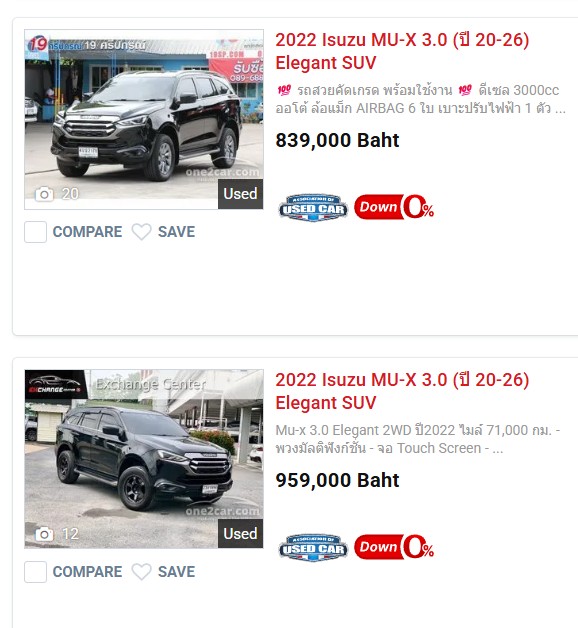This screenshot has height=628, width=578.
Task: Click the description mentioning 71,000 km mileage
Action: pyautogui.click(x=418, y=439)
